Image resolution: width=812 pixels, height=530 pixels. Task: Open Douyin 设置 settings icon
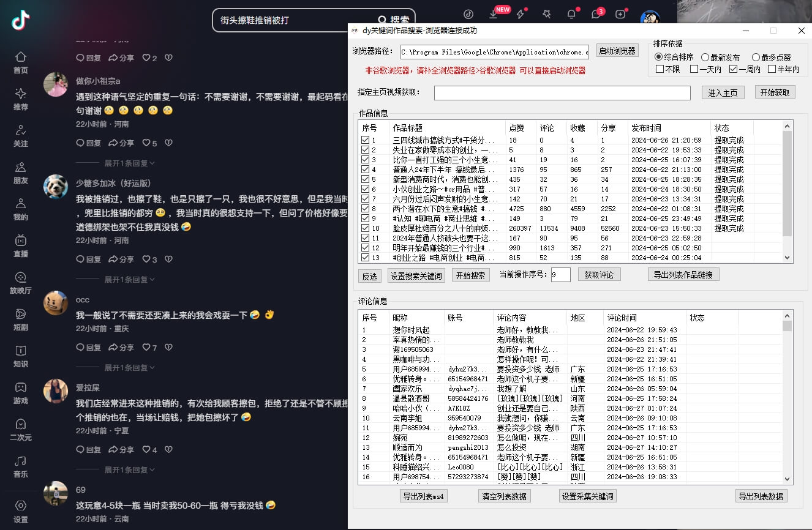[x=20, y=509]
